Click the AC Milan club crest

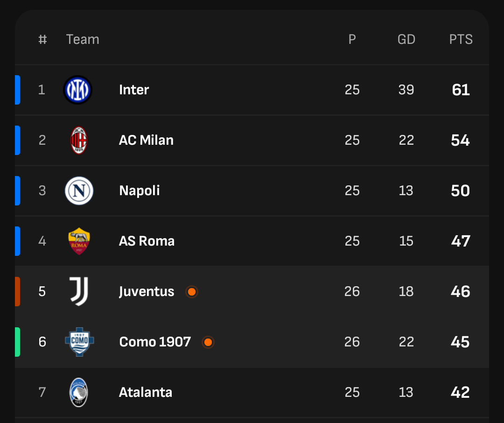(78, 140)
